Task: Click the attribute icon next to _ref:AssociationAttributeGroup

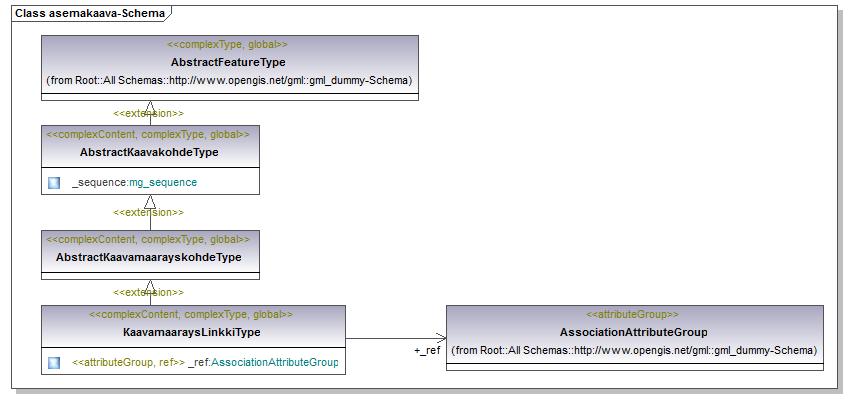Action: pos(54,362)
